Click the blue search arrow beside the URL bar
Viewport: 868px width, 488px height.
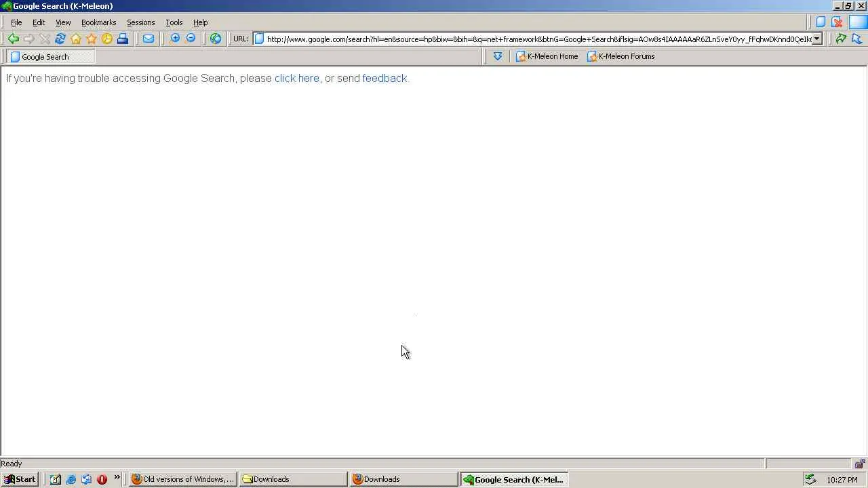coord(857,39)
